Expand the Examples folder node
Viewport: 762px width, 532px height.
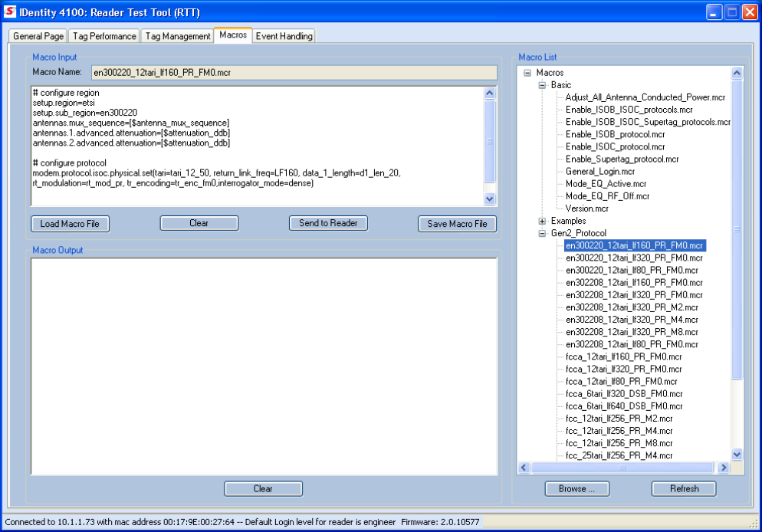pyautogui.click(x=542, y=221)
